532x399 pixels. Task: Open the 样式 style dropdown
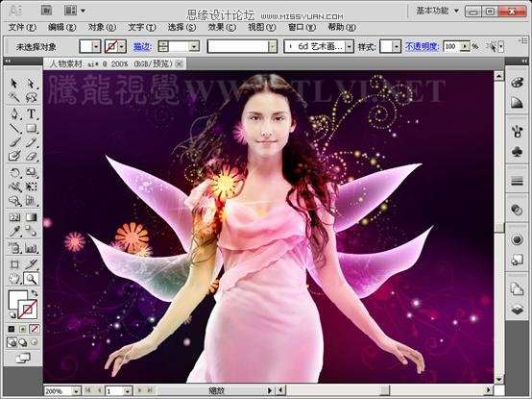[x=397, y=46]
